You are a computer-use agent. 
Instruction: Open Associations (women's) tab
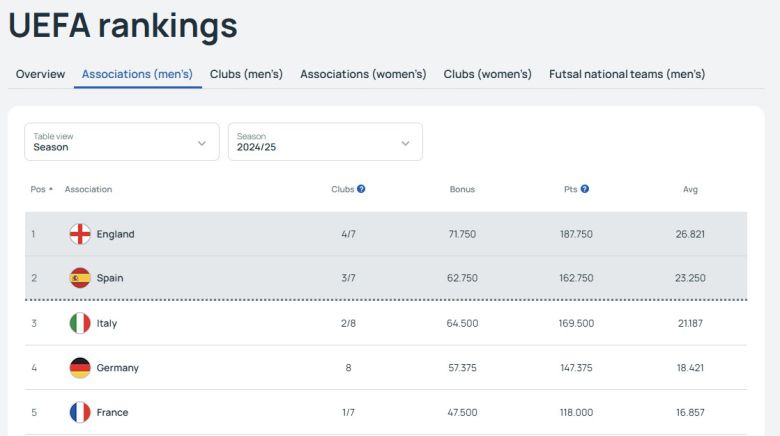[x=363, y=74]
